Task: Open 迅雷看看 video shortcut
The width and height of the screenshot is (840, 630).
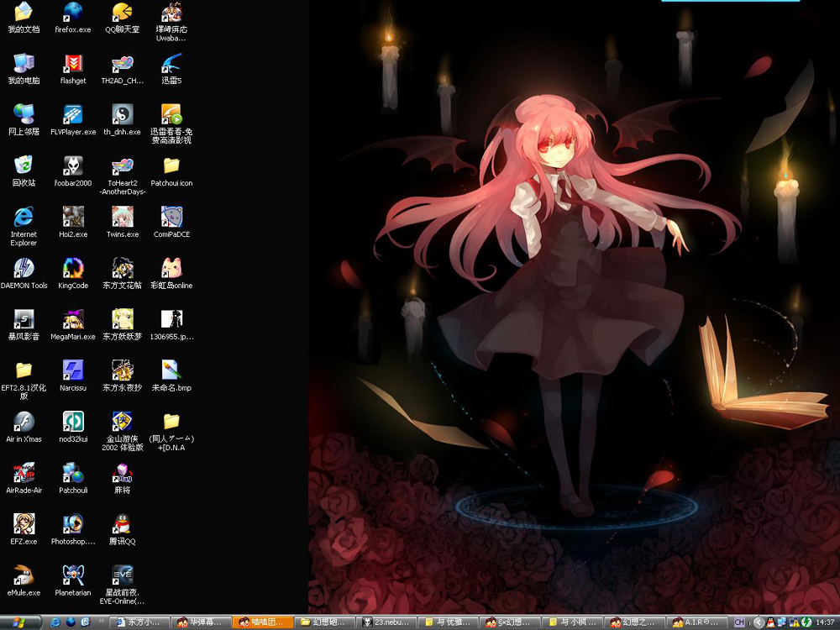Action: tap(171, 124)
